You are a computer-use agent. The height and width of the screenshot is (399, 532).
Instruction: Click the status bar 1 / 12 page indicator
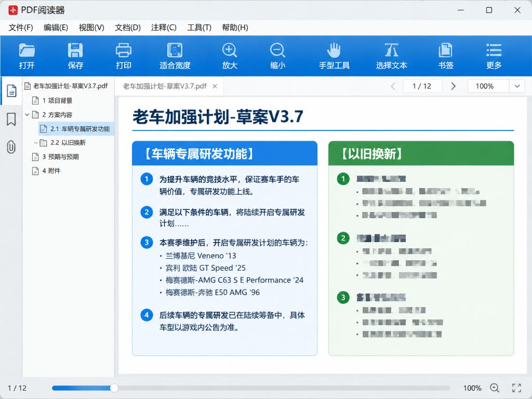(17, 388)
